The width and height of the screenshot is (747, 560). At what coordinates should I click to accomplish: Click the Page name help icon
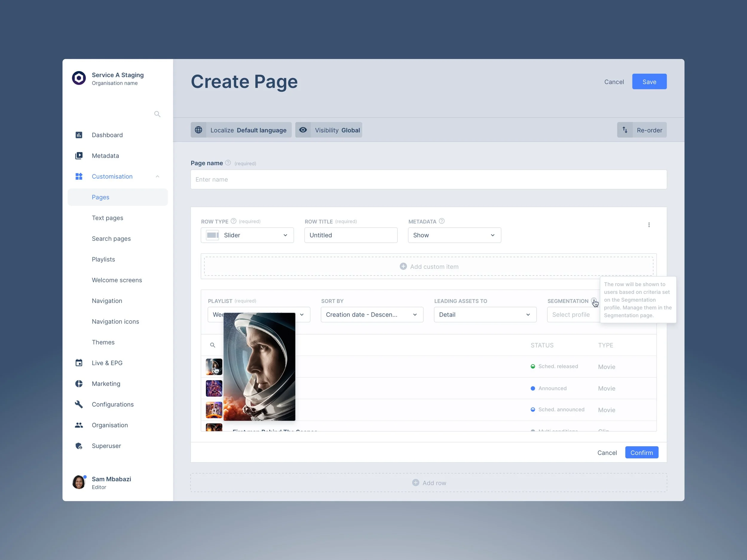point(228,163)
